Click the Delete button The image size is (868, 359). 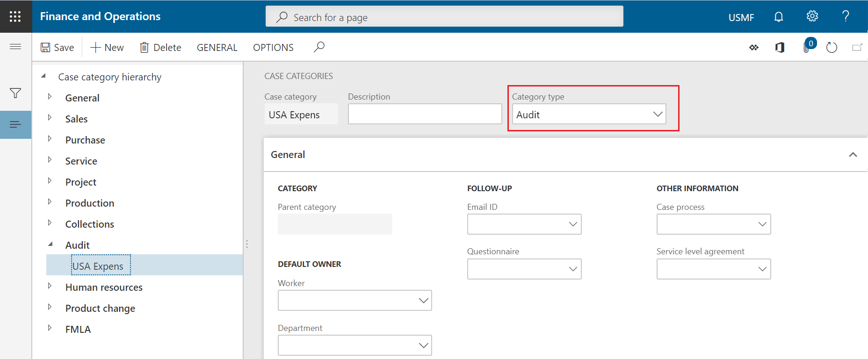pyautogui.click(x=160, y=48)
